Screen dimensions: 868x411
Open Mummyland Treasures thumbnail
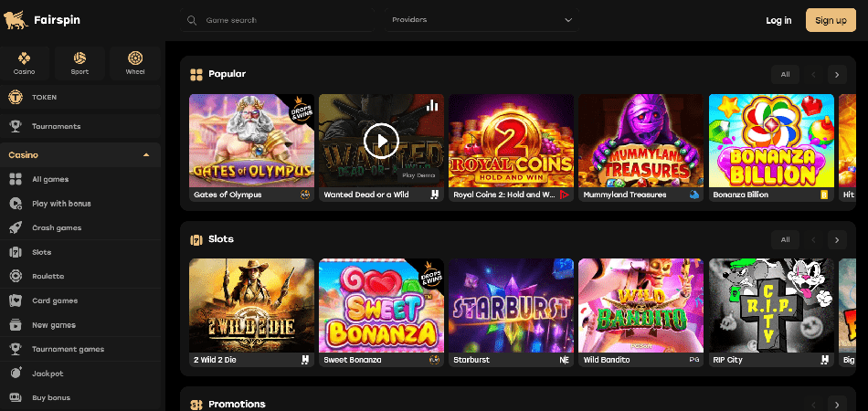coord(641,141)
